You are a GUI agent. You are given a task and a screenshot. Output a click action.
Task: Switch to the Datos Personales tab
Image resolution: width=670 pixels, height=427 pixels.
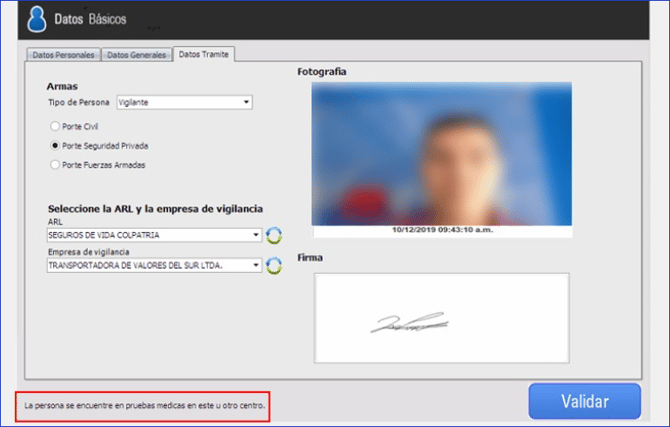[63, 55]
